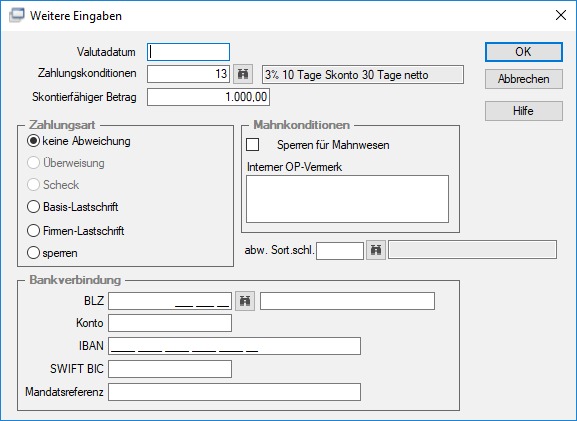577x421 pixels.
Task: Focus the Konto account number field
Action: coord(170,323)
